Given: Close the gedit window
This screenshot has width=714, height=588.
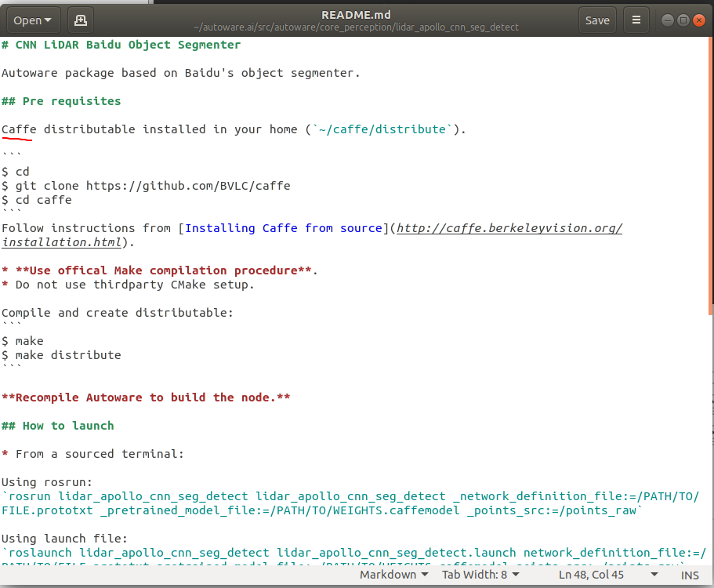Looking at the screenshot, I should pyautogui.click(x=698, y=20).
